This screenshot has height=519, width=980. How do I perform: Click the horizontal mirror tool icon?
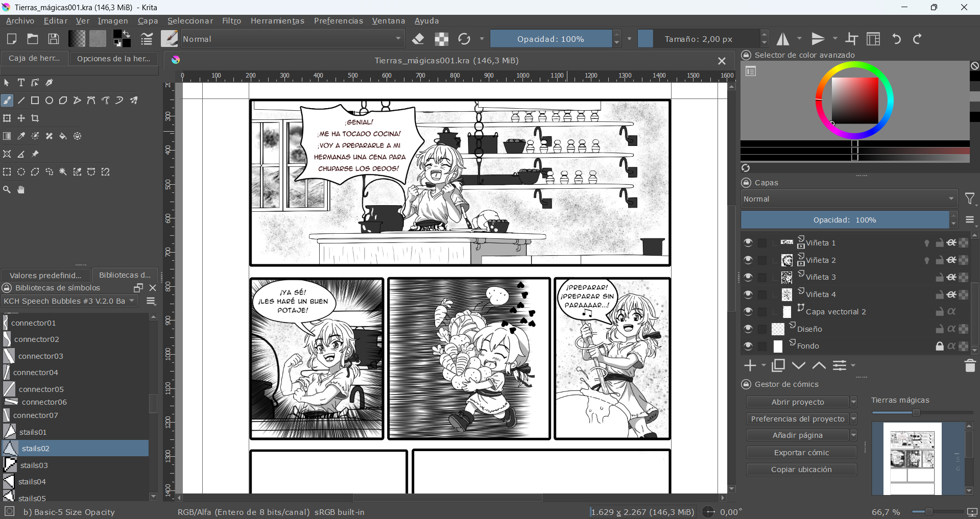[x=783, y=39]
